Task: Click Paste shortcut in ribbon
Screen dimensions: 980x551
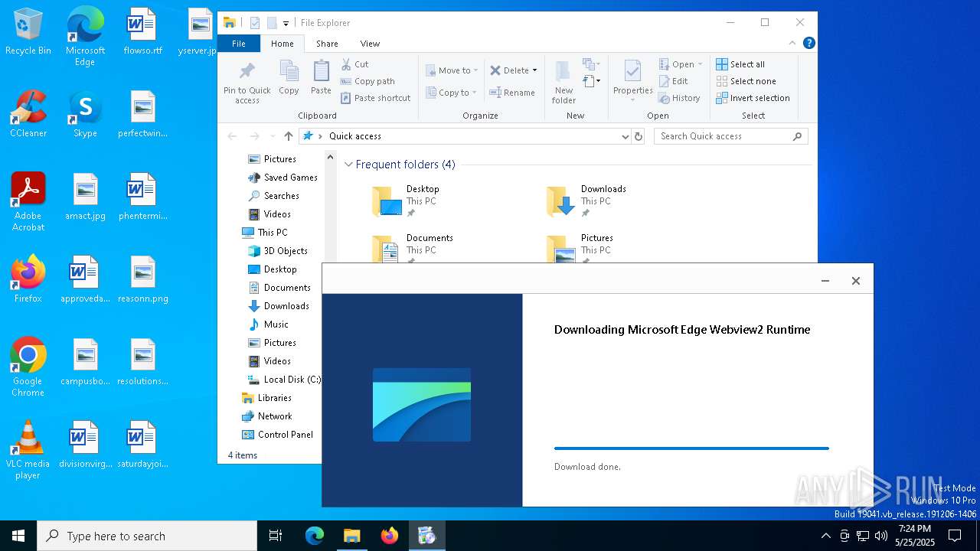Action: pyautogui.click(x=376, y=98)
